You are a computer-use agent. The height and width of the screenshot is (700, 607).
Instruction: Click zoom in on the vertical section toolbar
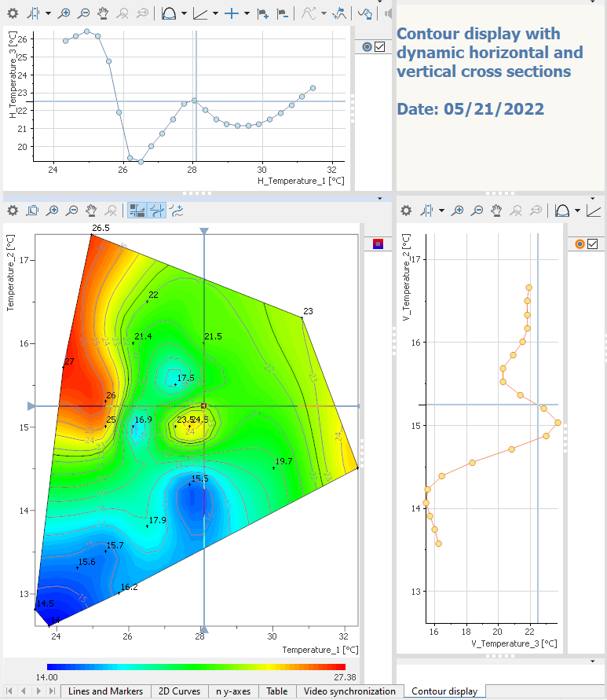tap(458, 210)
